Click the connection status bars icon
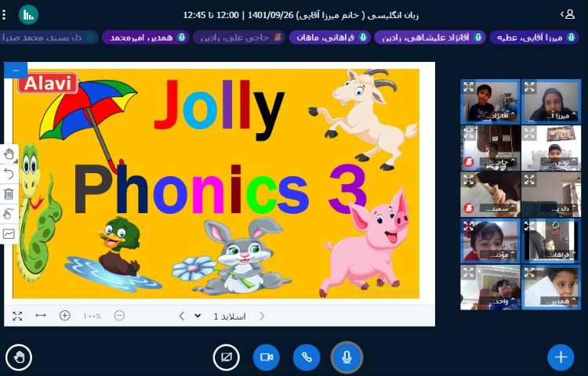 coord(28,14)
